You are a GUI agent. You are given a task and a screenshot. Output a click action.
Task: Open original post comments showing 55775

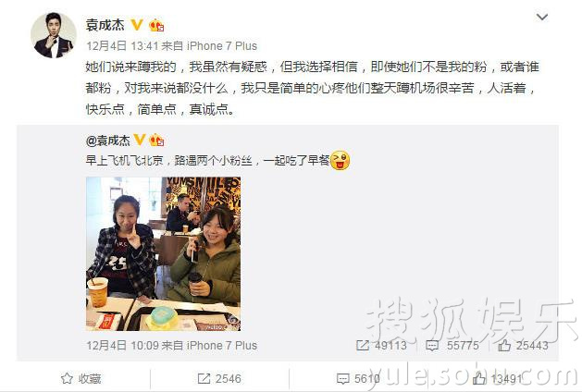pyautogui.click(x=452, y=346)
